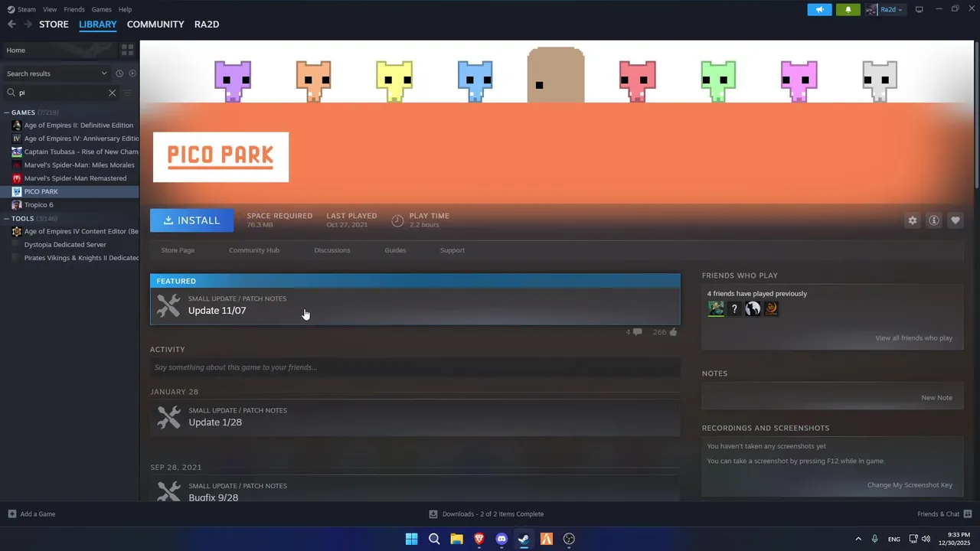This screenshot has height=551, width=980.
Task: Open PICO PARK manage gear icon
Action: [x=913, y=220]
